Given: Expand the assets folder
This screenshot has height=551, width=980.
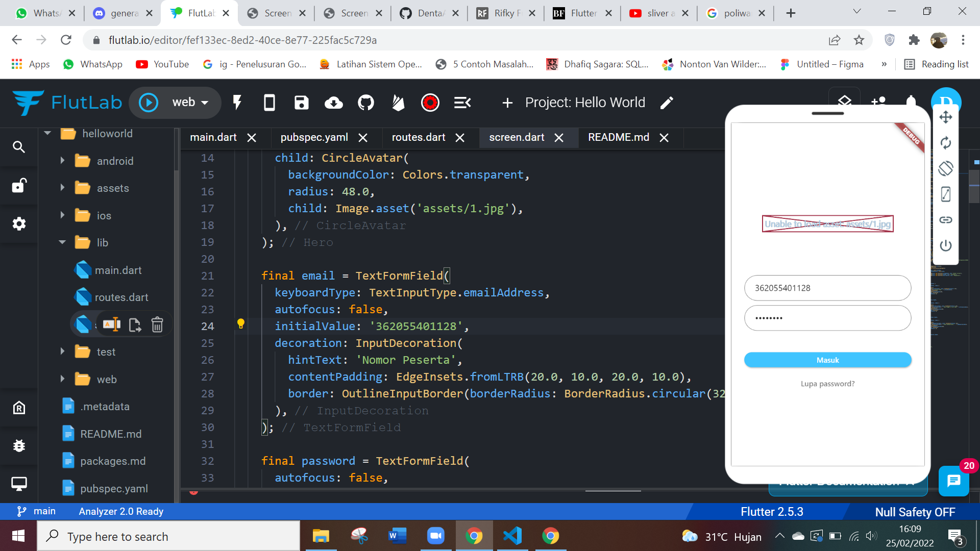Looking at the screenshot, I should (x=62, y=188).
